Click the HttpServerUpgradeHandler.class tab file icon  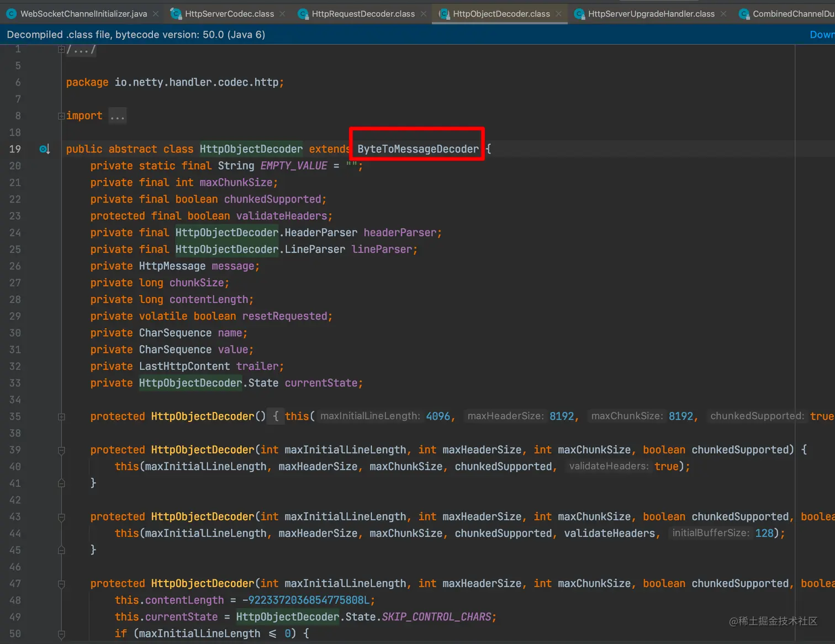point(579,14)
